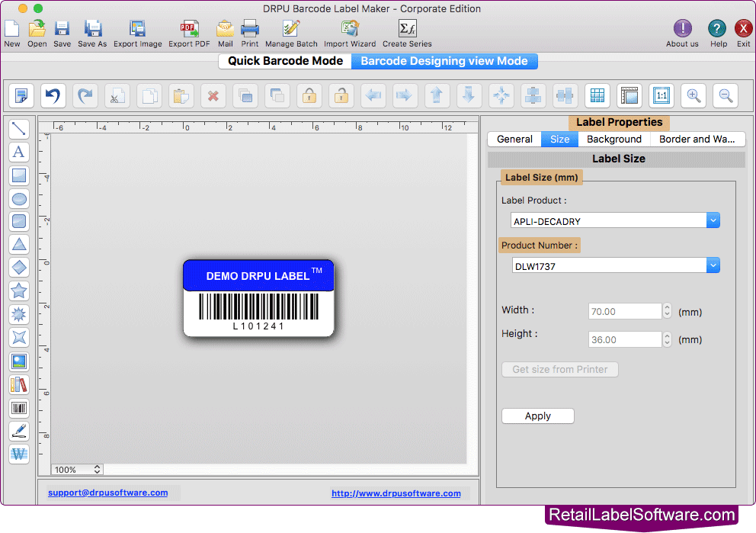Select the Triangle shape tool
756x533 pixels.
19,245
